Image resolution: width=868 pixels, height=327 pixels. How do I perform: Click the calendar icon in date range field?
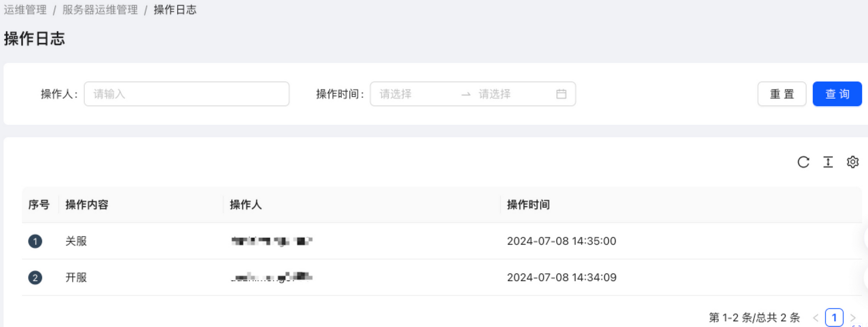(561, 94)
